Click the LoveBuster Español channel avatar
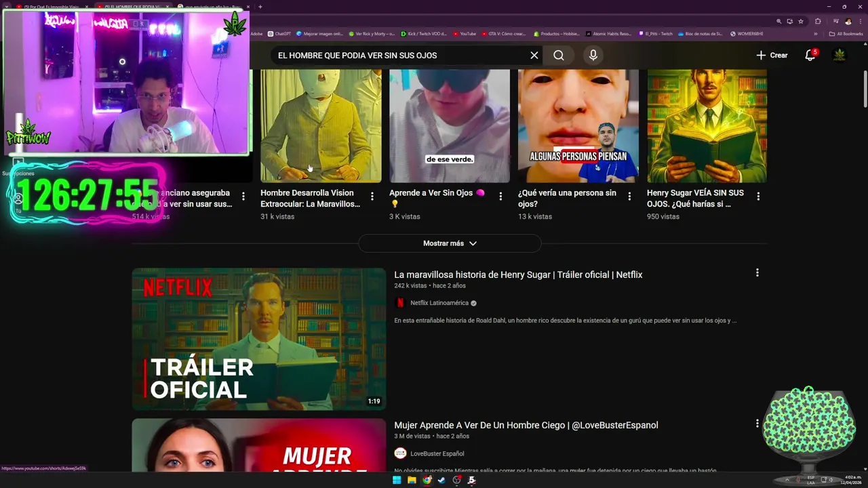The image size is (868, 488). [400, 453]
